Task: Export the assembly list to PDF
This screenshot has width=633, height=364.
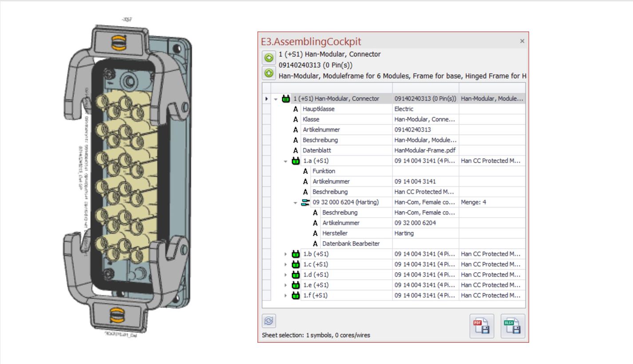Action: tap(482, 325)
